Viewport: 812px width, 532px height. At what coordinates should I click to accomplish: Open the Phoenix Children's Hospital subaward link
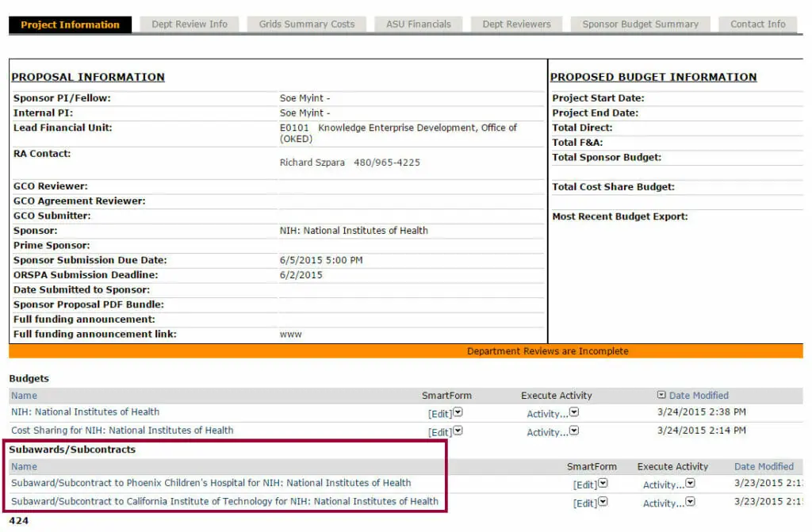[211, 483]
